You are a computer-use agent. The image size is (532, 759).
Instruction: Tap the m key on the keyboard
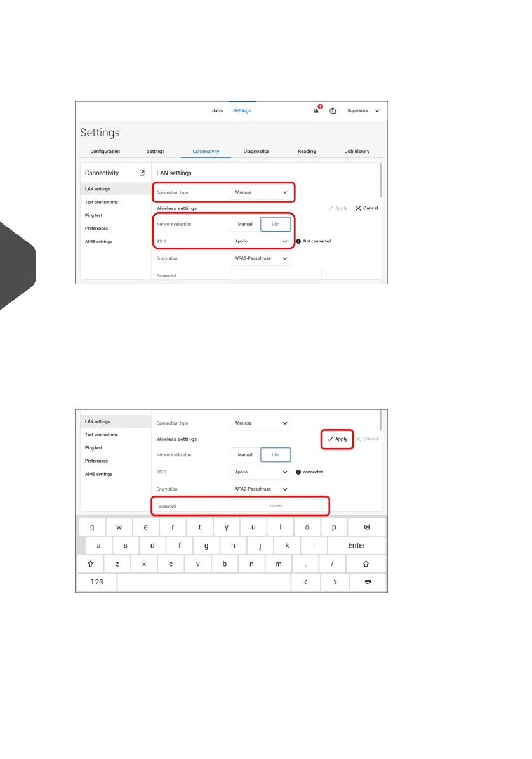point(278,564)
